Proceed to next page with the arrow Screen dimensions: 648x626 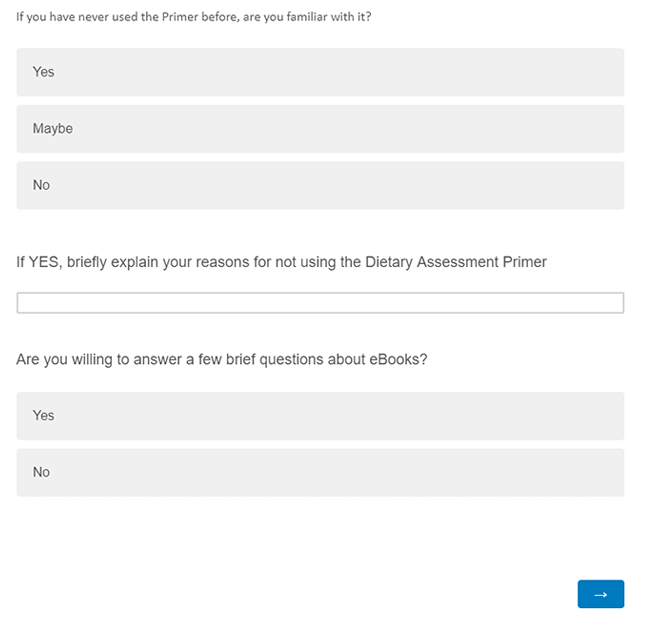600,594
